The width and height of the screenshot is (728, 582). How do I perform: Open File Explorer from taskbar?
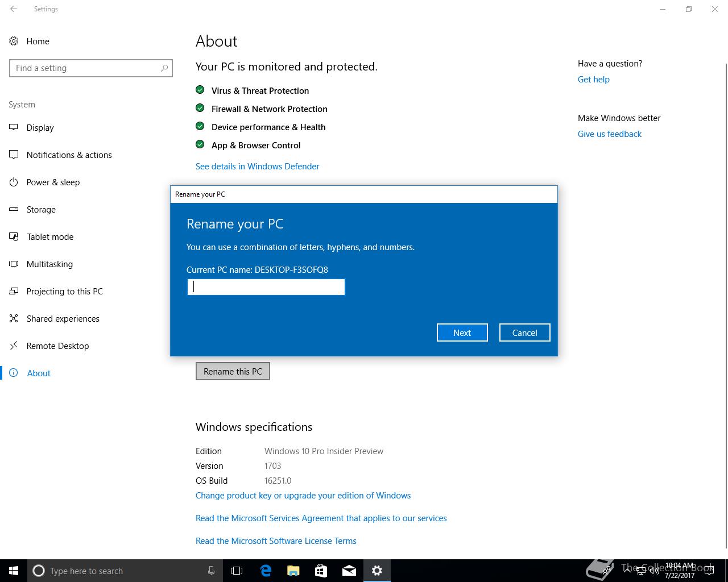(x=293, y=571)
